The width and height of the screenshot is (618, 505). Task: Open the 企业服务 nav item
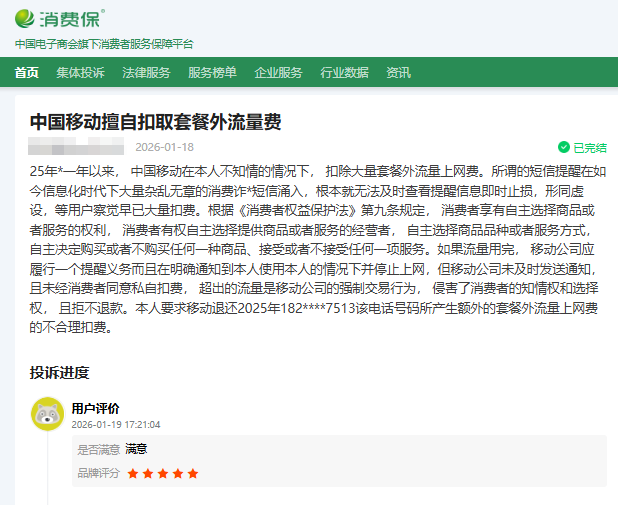278,72
